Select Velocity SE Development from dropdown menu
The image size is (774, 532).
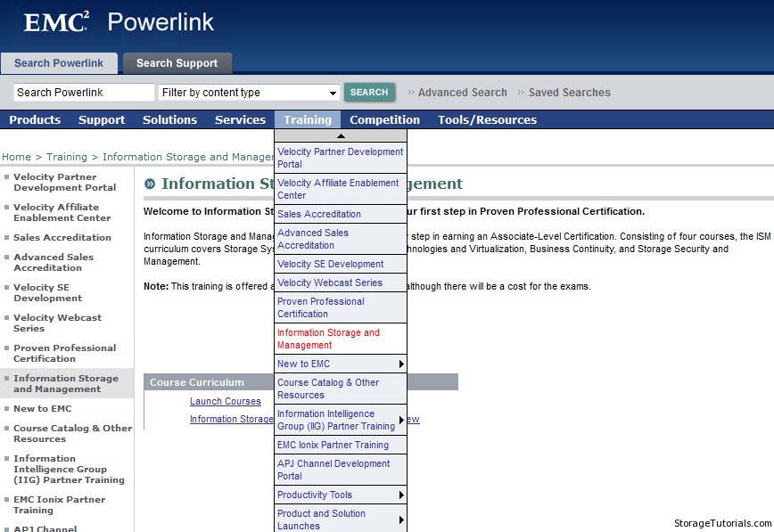click(330, 264)
